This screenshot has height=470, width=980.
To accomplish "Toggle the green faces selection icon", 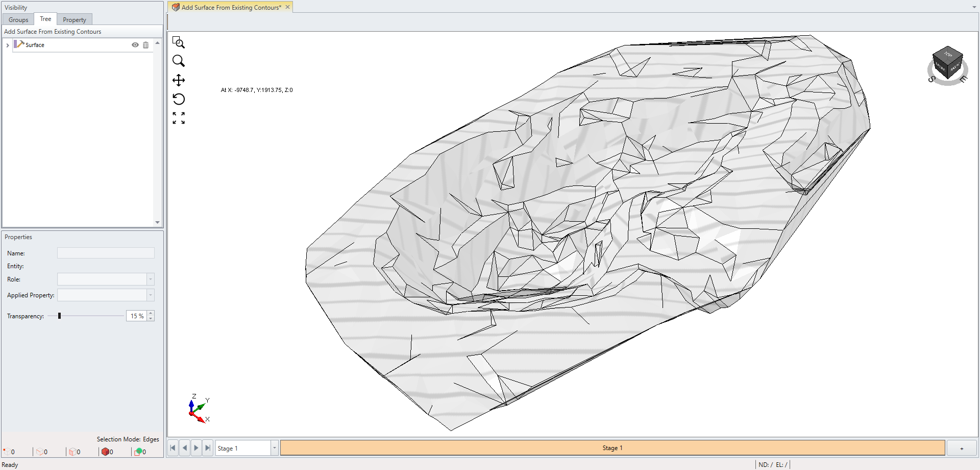I will coord(138,452).
